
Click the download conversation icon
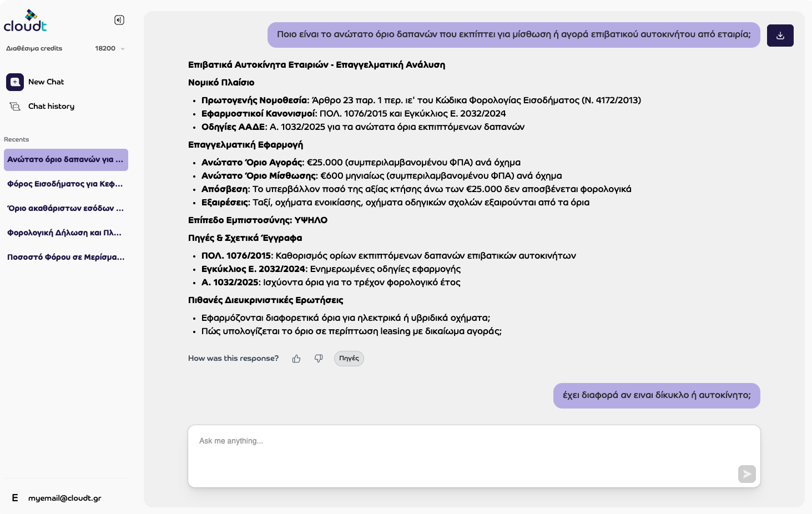pos(780,36)
